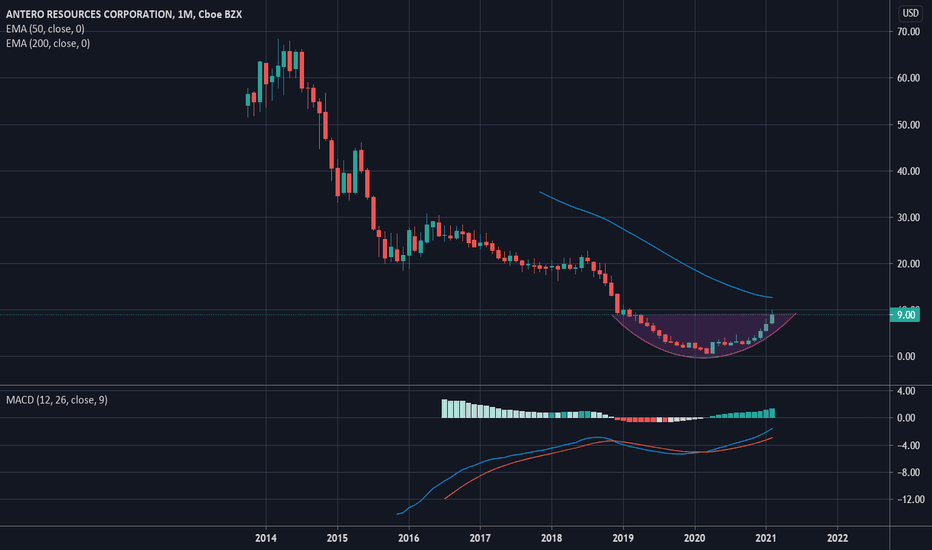This screenshot has width=932, height=550.
Task: Click the 2021 time axis label
Action: 766,538
